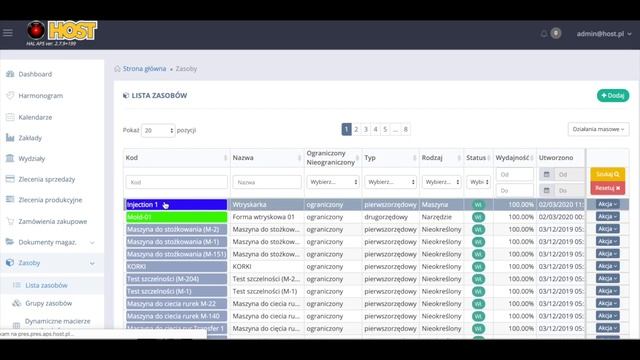Click Strona główna breadcrumb link
Screen dimensions: 640x360
tap(144, 69)
